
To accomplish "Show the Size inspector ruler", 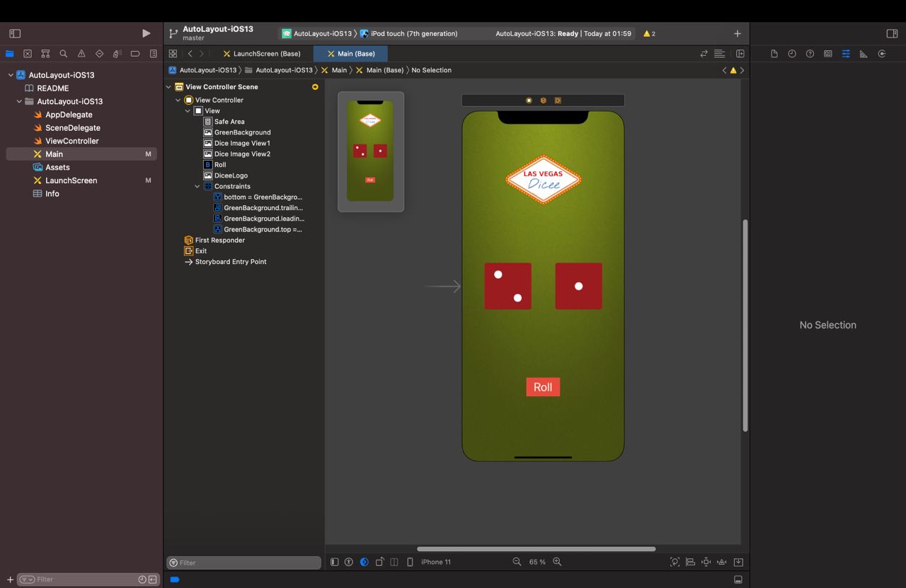I will [x=864, y=54].
